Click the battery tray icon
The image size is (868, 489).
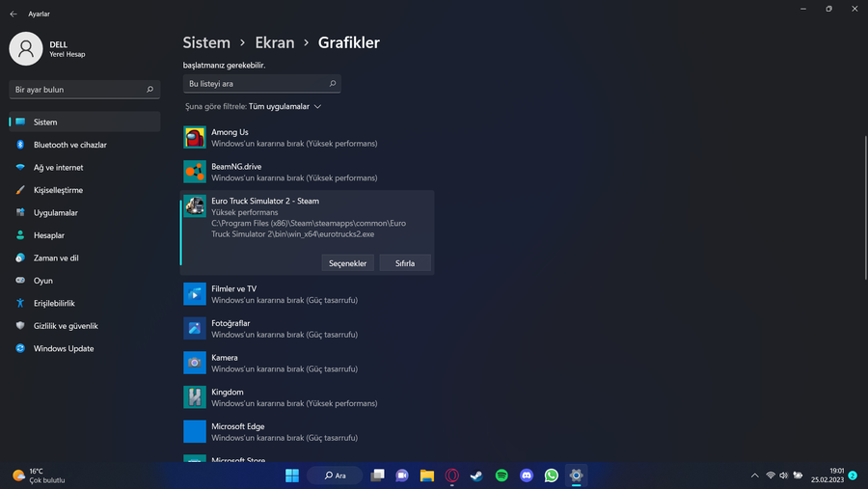(798, 475)
